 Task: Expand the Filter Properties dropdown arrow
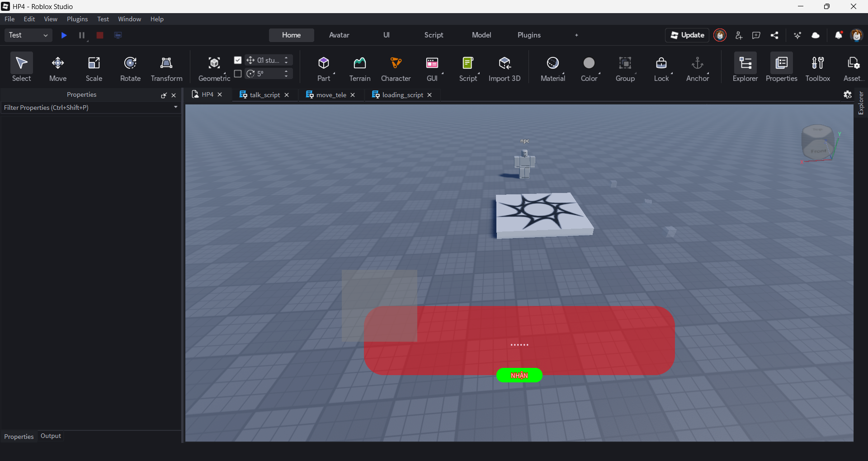pos(176,107)
